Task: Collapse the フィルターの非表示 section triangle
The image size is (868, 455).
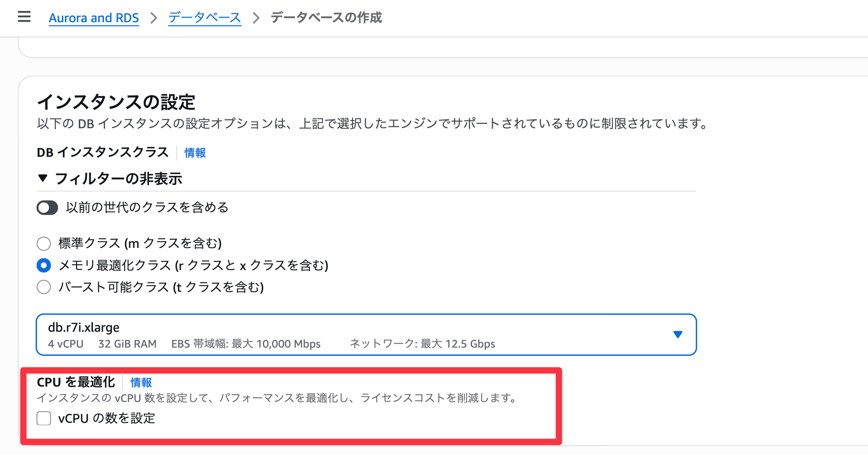Action: [43, 178]
